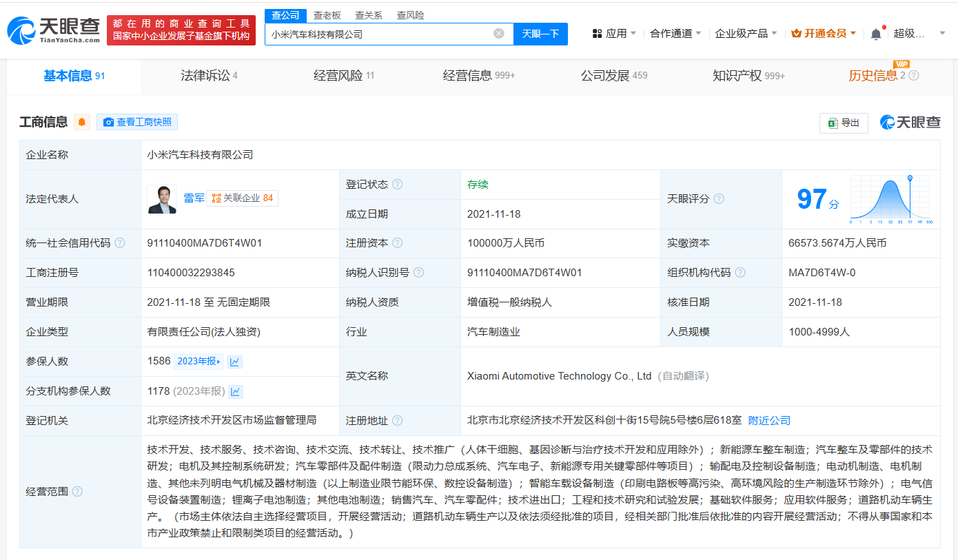The width and height of the screenshot is (958, 560).
Task: Click the help icon beside 经营范围
Action: pos(77,491)
